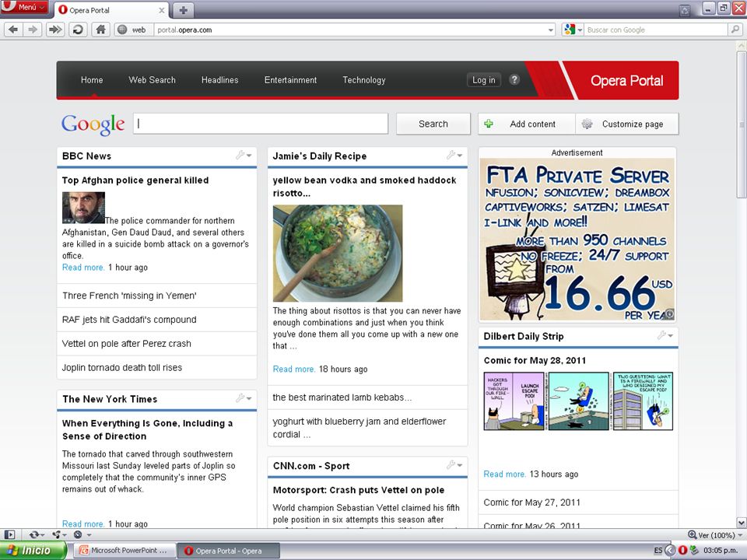Click the Log in button
The image size is (747, 560).
pyautogui.click(x=483, y=80)
